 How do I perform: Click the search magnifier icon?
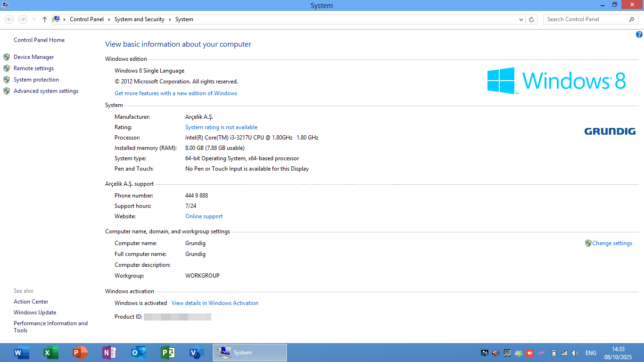(632, 19)
